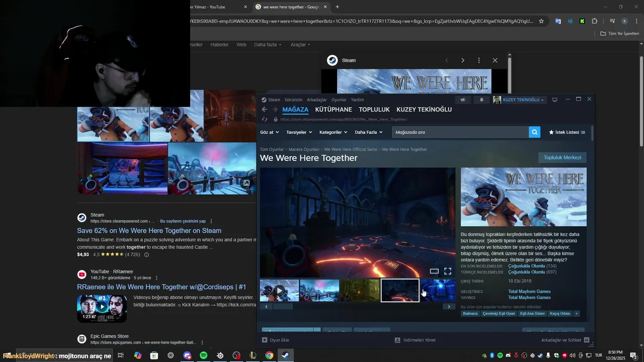Click Bluetooth icon in system tray
The height and width of the screenshot is (362, 644).
[492, 355]
